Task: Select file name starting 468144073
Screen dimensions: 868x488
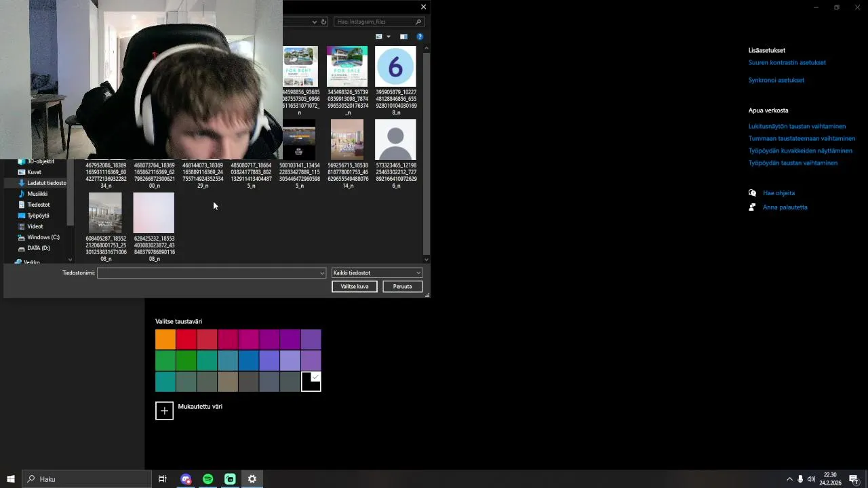Action: (203, 176)
